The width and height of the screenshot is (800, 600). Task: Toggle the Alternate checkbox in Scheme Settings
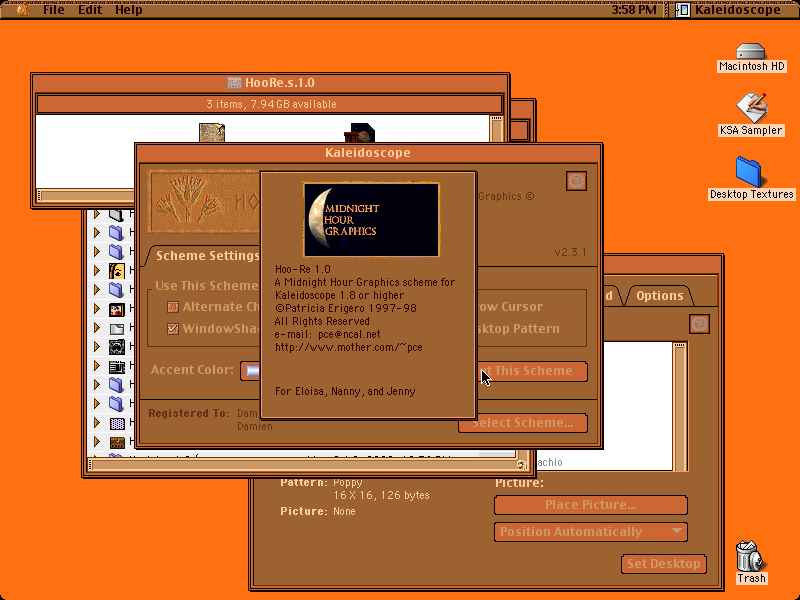(173, 307)
